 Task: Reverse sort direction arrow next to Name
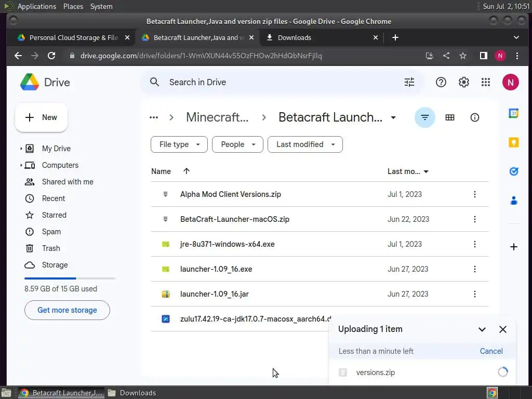[187, 171]
